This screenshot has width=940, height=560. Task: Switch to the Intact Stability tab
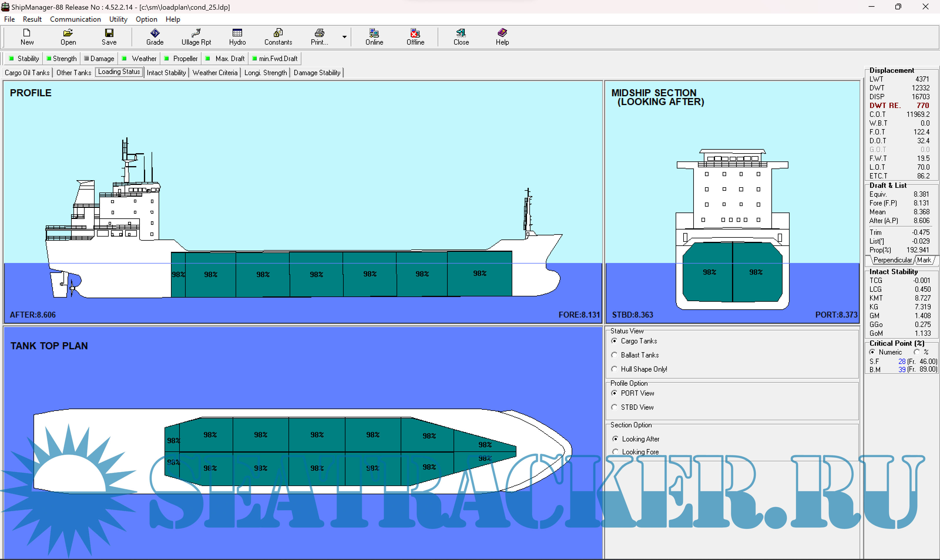coord(166,72)
